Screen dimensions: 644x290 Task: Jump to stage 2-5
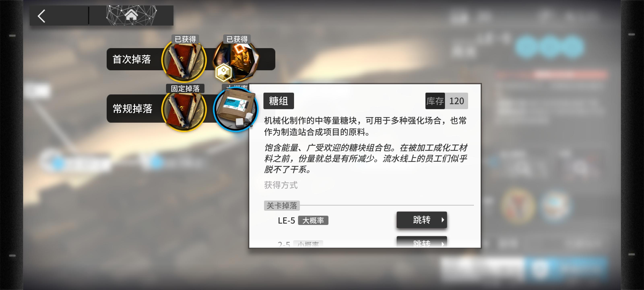421,241
